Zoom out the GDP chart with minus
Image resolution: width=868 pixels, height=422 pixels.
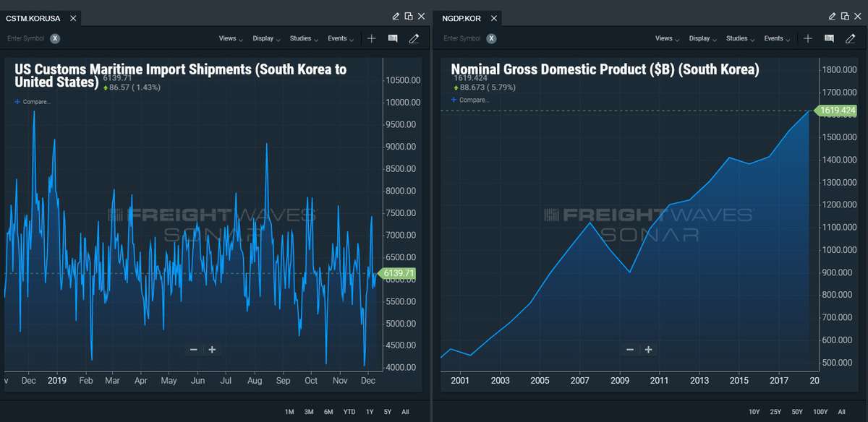pyautogui.click(x=630, y=350)
